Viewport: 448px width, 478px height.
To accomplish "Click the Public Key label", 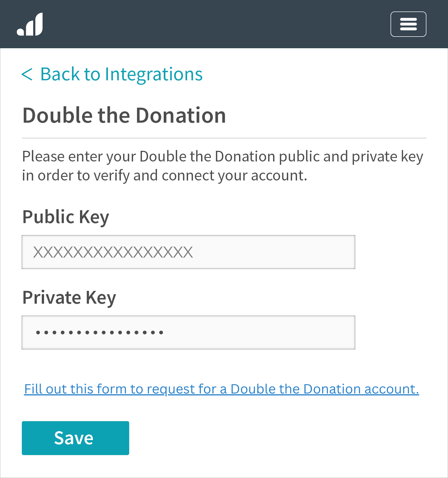I will (66, 217).
